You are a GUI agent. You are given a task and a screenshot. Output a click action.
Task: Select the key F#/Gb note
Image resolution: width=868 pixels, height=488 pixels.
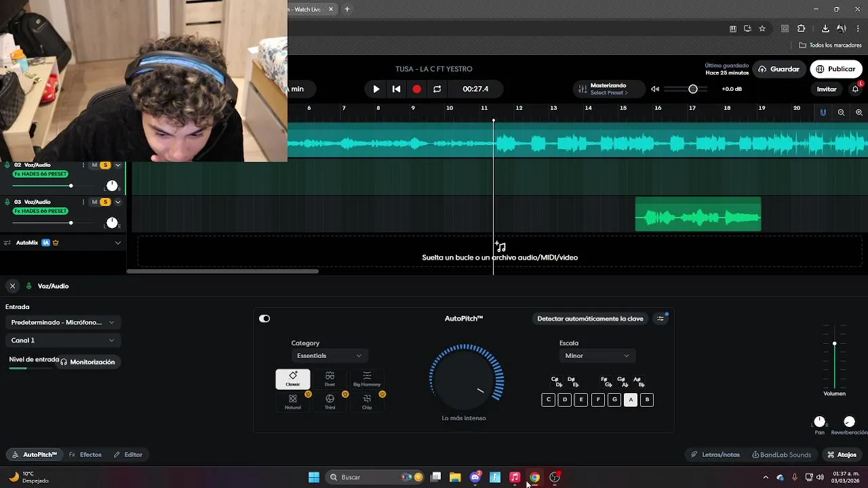[x=606, y=382]
